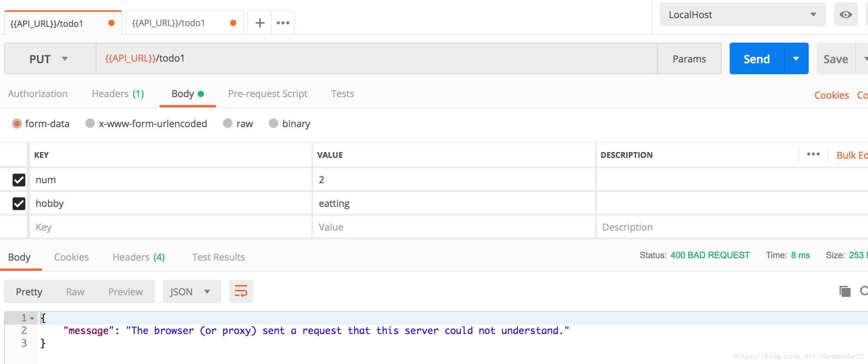
Task: Copy response body to clipboard icon
Action: click(845, 291)
